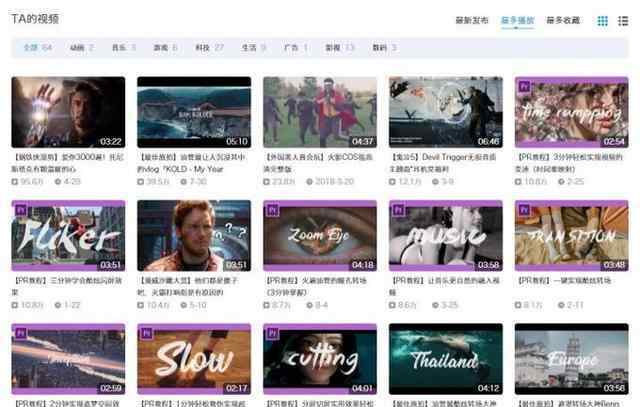The width and height of the screenshot is (640, 407).
Task: Open the cutting thumbnail 04:01
Action: pyautogui.click(x=320, y=359)
